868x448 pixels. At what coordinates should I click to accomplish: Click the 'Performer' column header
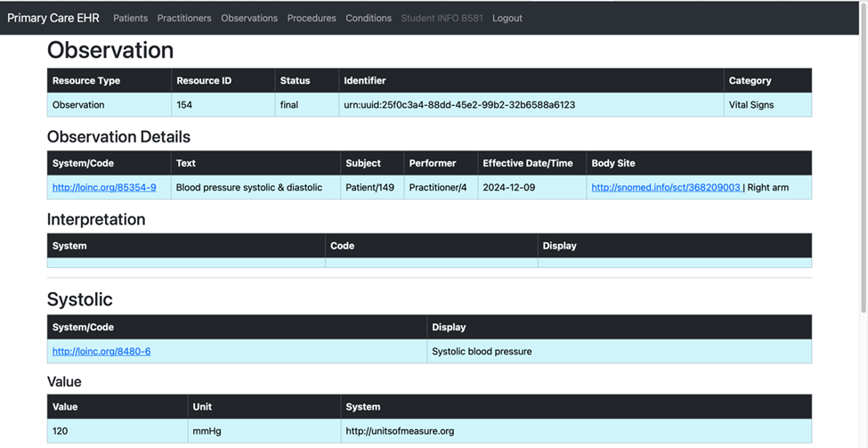pos(441,163)
